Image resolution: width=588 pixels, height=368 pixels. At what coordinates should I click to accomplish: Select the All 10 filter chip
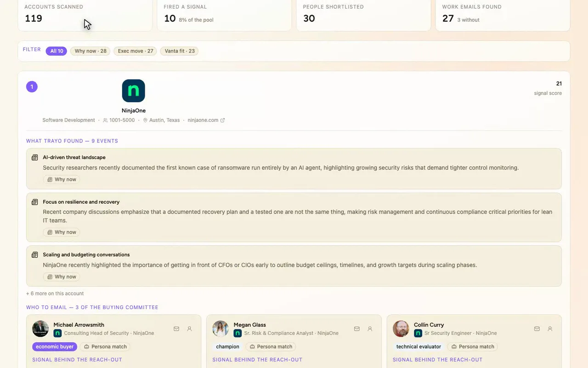click(57, 51)
